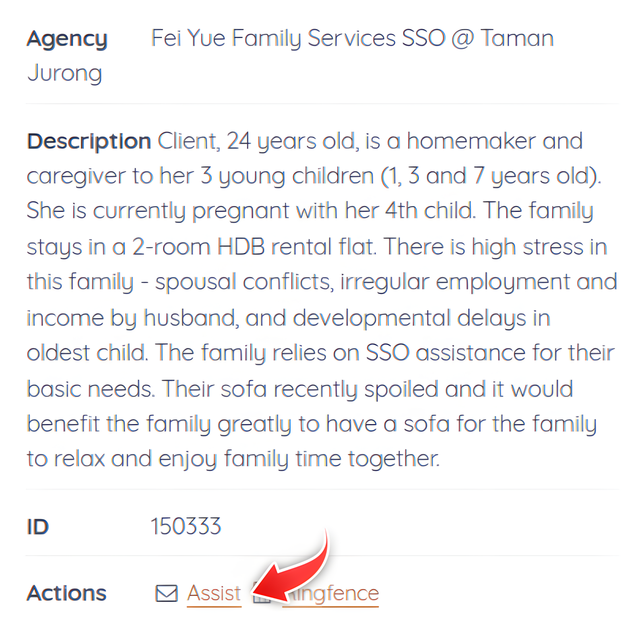Select the envelope glyph for sending assistance
Viewport: 644px width, 644px height.
point(166,592)
